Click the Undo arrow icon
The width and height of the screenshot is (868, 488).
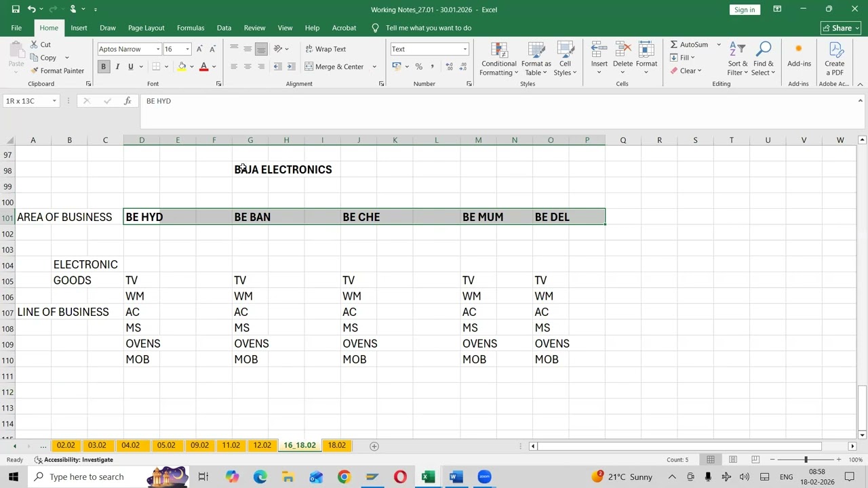click(31, 9)
